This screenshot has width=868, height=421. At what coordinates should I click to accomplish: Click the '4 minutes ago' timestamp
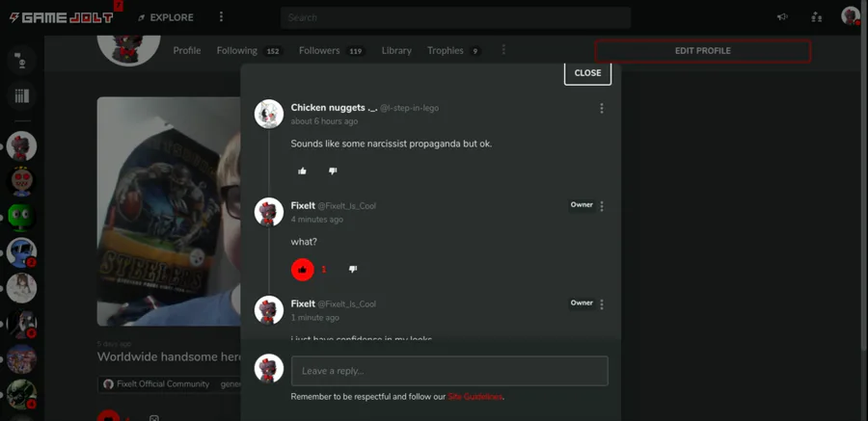pyautogui.click(x=316, y=220)
